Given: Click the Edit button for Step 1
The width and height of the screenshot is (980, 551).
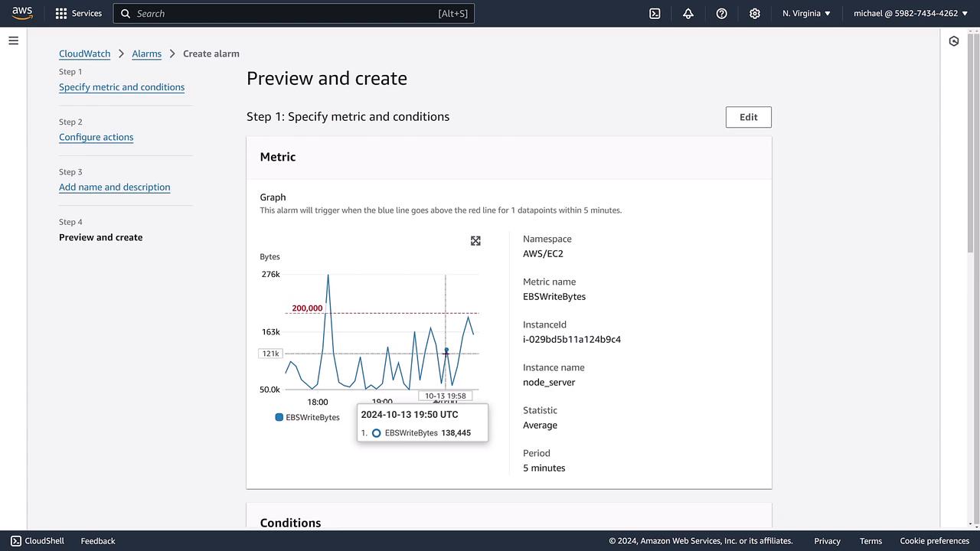Looking at the screenshot, I should point(748,117).
